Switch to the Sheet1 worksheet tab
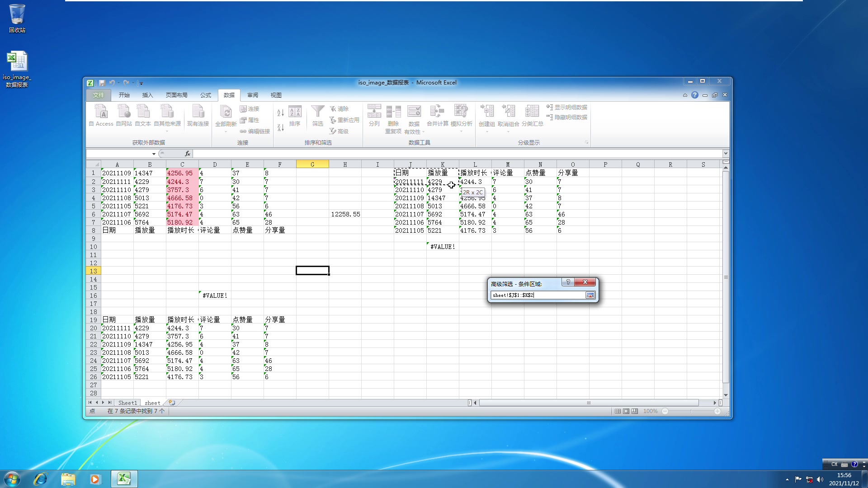Screen dimensions: 868x488 click(128, 403)
